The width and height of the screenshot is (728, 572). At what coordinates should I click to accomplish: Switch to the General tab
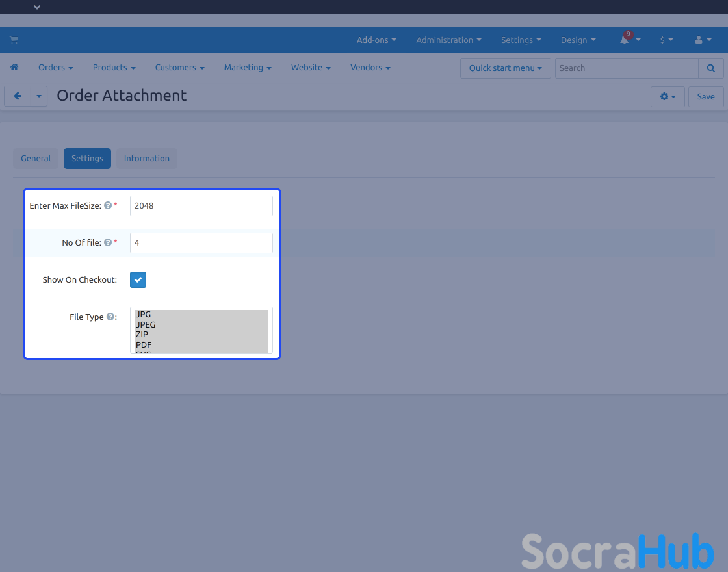click(x=36, y=159)
